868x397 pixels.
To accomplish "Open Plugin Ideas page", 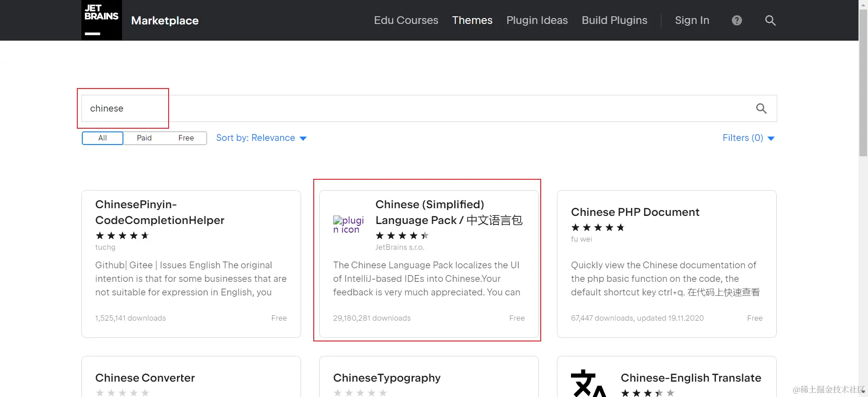I will (x=537, y=20).
